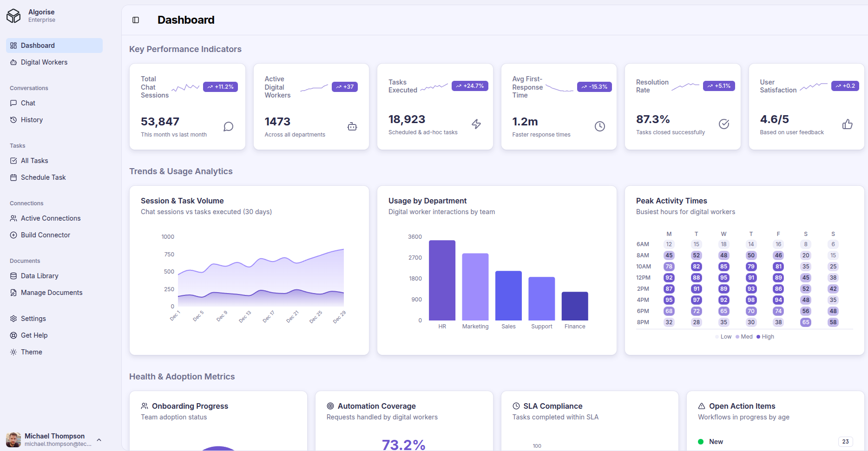Open Settings from the sidebar
Viewport: 868px width, 451px height.
(x=33, y=319)
